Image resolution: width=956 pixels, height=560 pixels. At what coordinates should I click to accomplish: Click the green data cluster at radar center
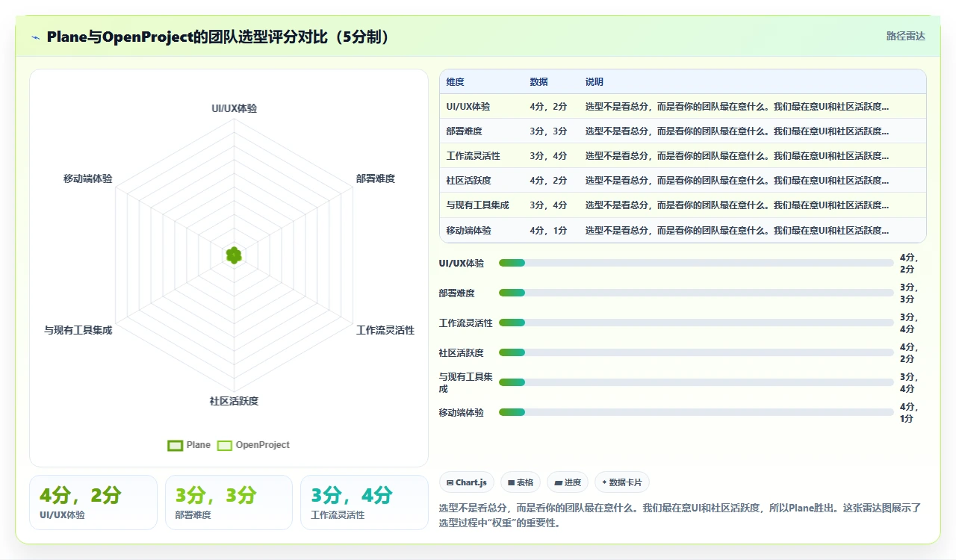pyautogui.click(x=234, y=255)
